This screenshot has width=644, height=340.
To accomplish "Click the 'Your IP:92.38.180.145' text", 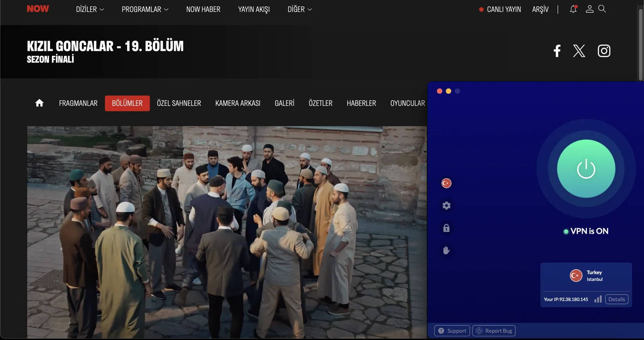I will [x=566, y=299].
